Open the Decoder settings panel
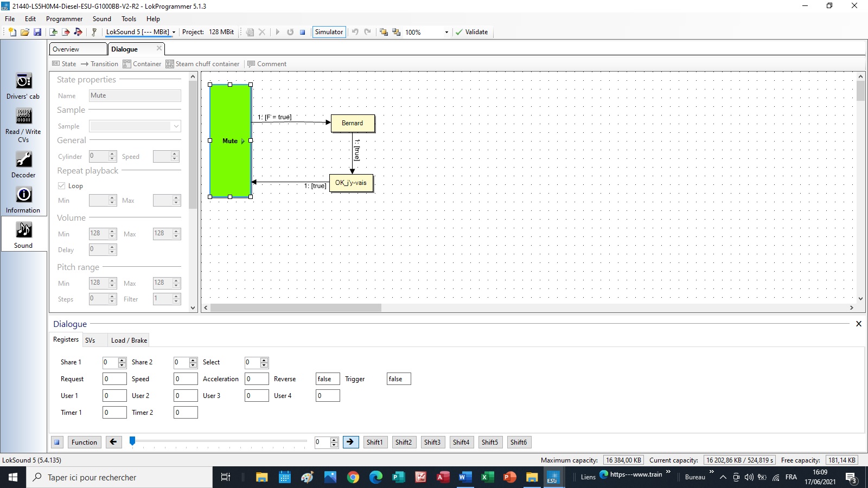This screenshot has height=488, width=868. pyautogui.click(x=23, y=165)
